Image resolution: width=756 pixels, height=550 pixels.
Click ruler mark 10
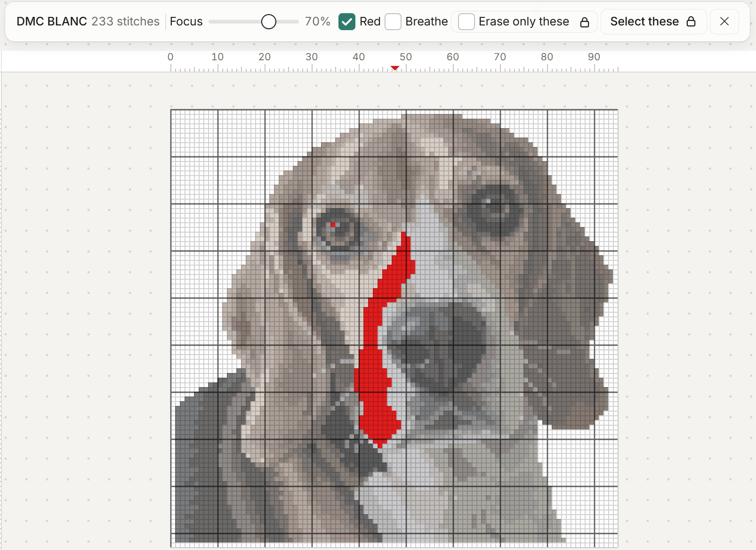217,57
